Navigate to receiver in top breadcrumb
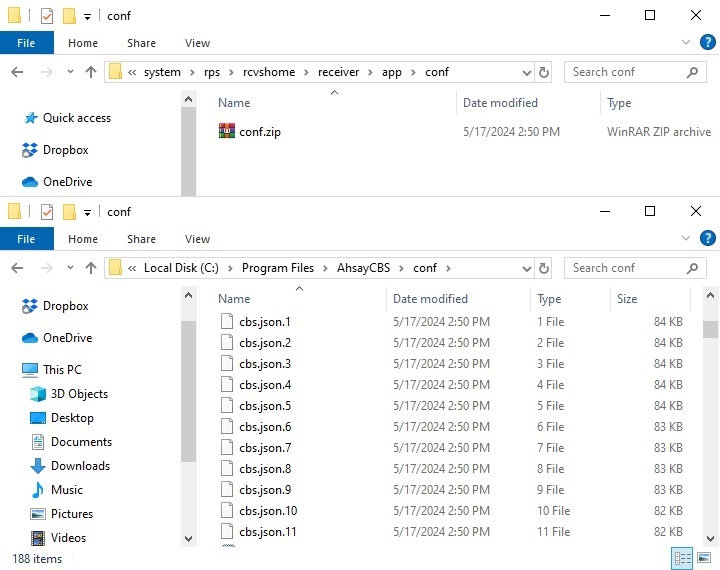Viewport: 720px width, 570px height. 338,72
